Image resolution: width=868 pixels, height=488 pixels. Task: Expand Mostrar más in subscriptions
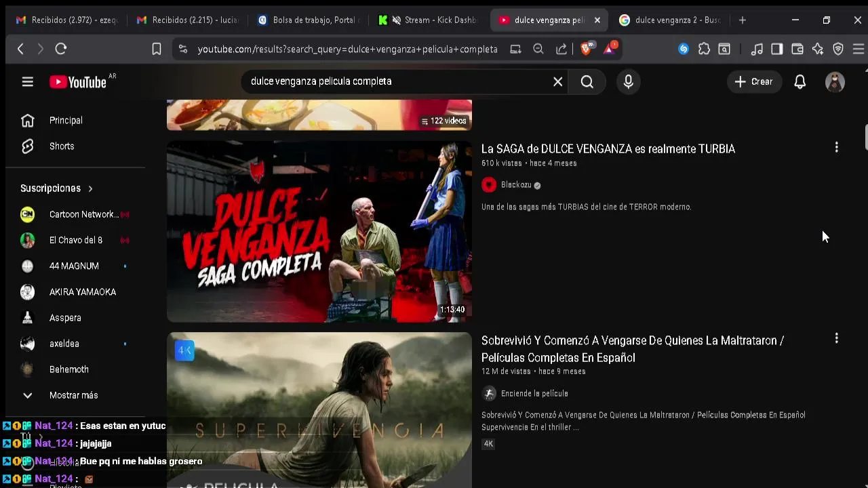click(75, 395)
